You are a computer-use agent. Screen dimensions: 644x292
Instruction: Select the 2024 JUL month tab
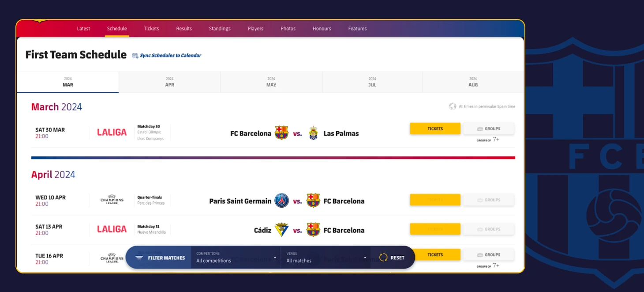pos(372,82)
